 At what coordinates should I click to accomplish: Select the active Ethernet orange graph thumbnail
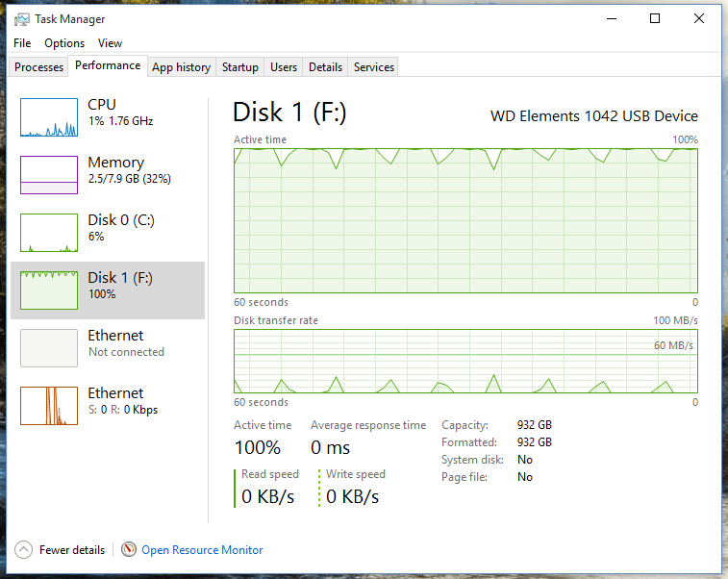[x=49, y=405]
